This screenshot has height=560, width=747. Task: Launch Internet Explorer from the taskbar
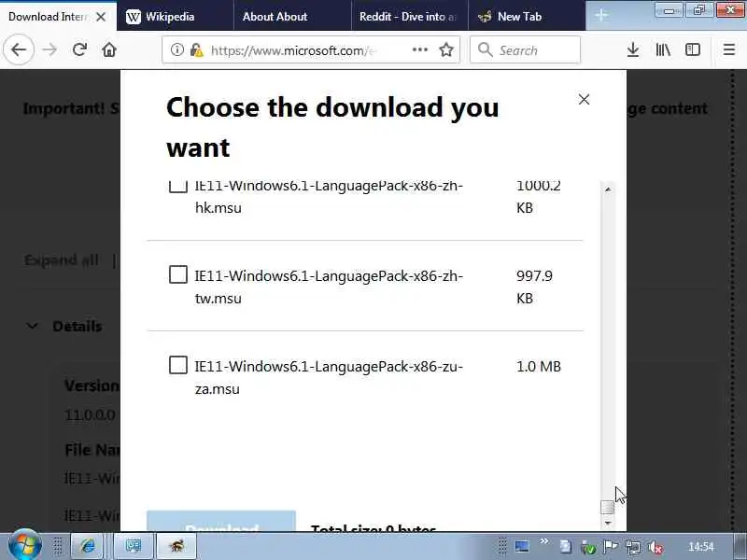[87, 546]
